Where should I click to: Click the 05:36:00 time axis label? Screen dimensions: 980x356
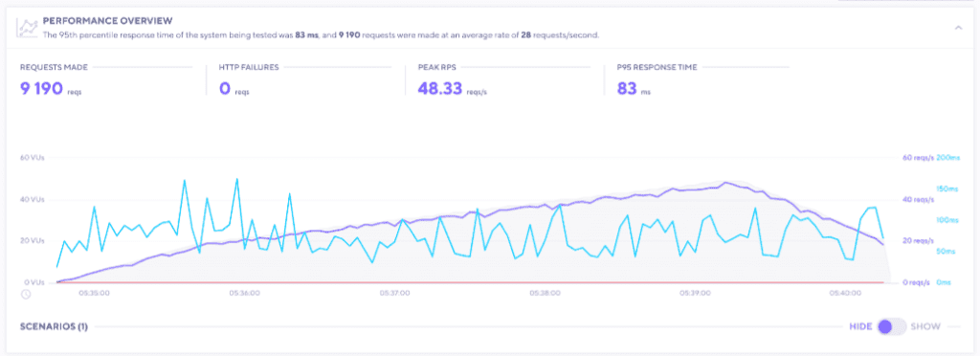pos(244,292)
